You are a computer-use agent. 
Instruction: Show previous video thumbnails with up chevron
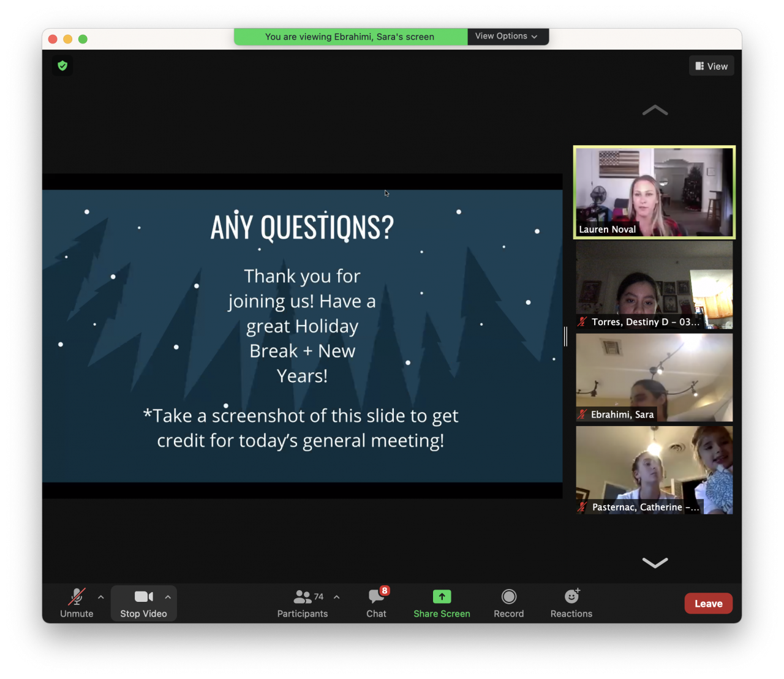coord(655,110)
